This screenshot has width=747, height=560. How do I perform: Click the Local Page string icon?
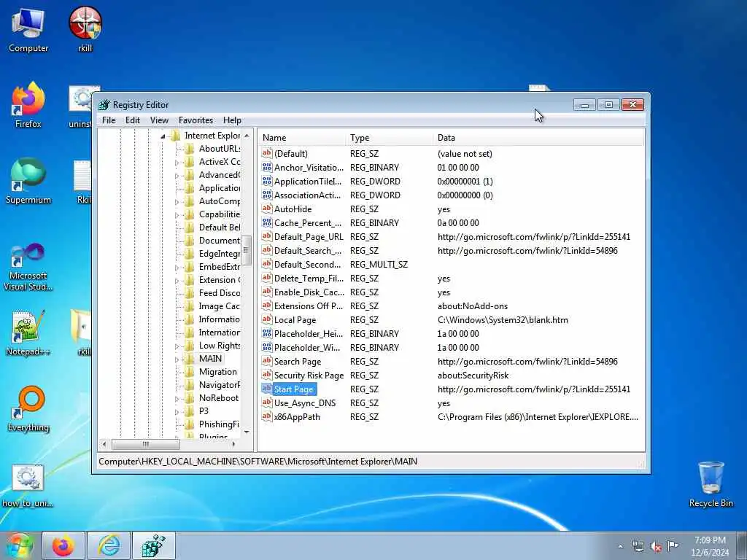tap(267, 319)
